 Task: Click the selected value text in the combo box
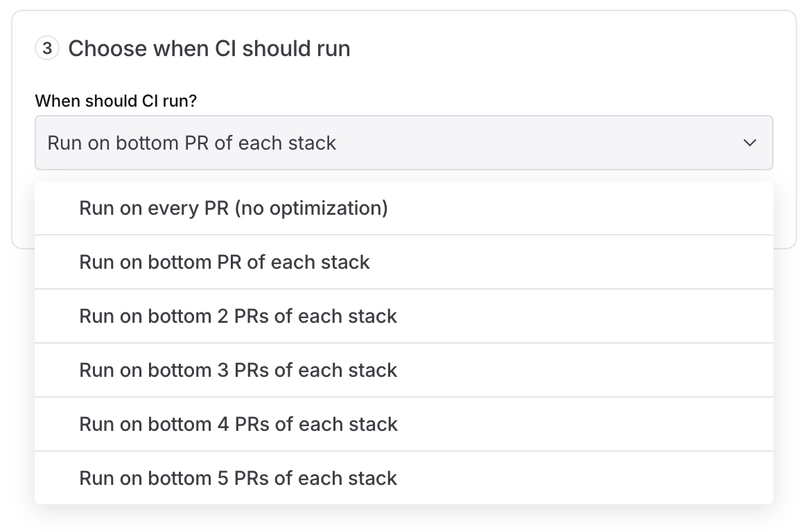(191, 143)
